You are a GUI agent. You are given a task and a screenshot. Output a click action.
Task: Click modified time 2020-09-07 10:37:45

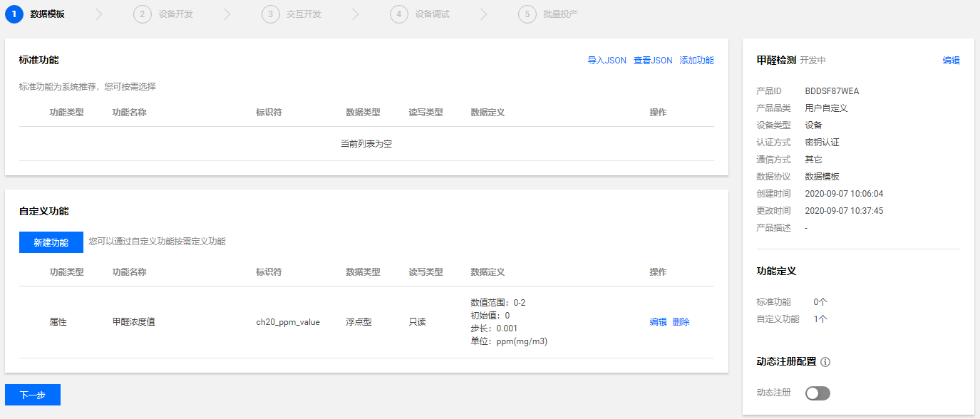tap(844, 211)
